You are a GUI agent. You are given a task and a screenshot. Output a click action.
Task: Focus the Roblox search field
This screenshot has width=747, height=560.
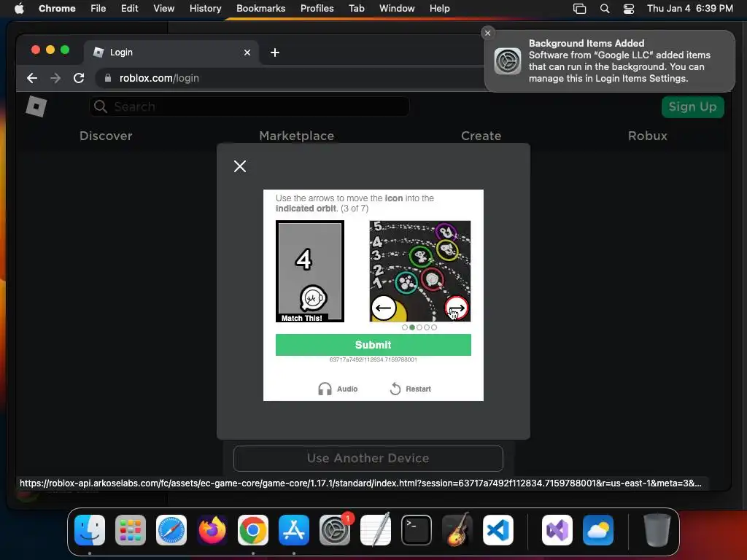[249, 106]
